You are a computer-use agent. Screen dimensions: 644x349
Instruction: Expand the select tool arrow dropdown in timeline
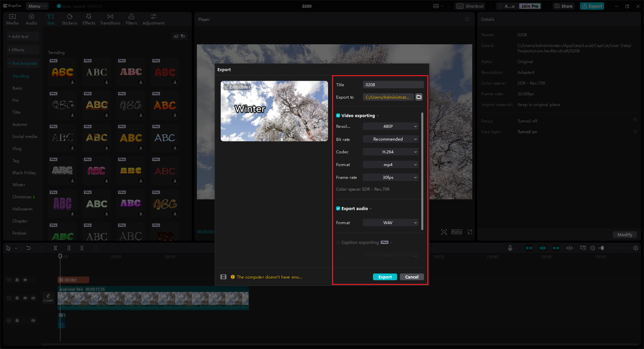[16, 248]
